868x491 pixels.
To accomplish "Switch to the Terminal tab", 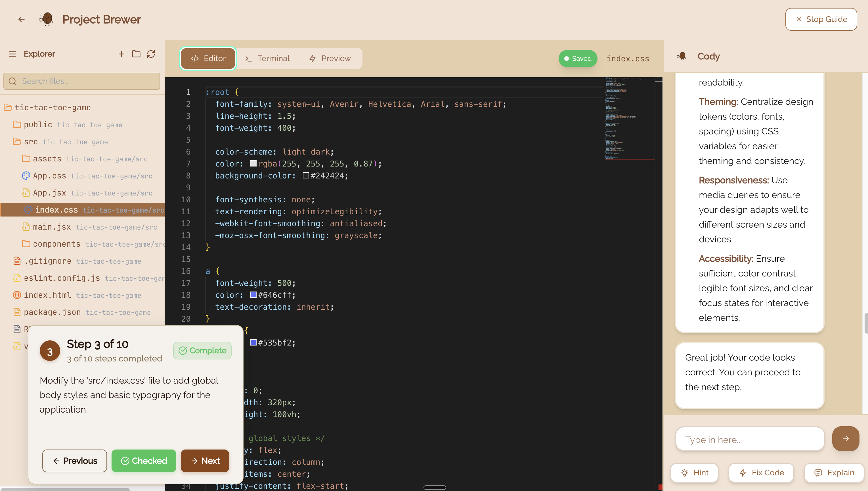I will (x=268, y=58).
